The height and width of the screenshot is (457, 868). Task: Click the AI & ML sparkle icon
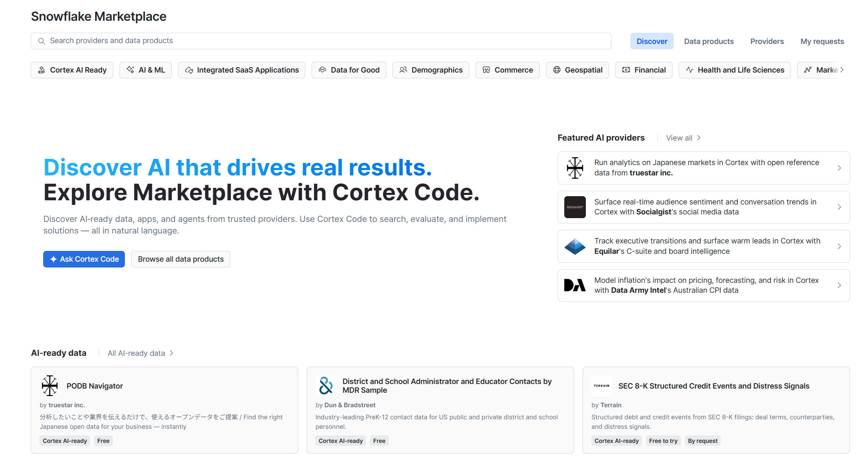130,70
